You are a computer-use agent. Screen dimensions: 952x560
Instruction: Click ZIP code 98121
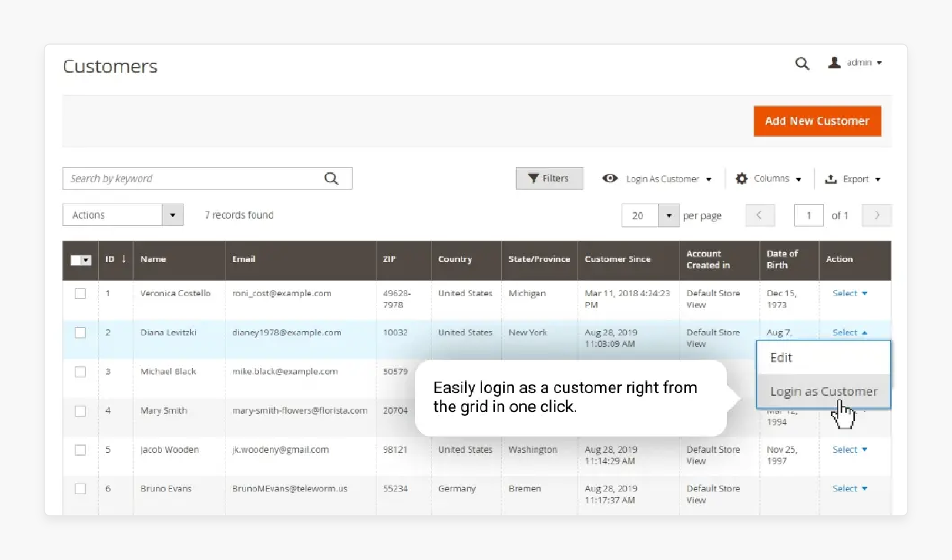tap(395, 449)
